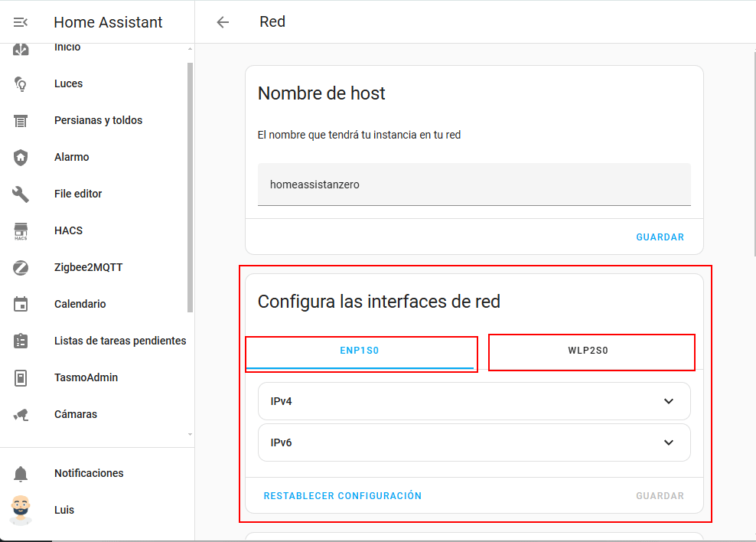Switch to the WLP2S0 tab
The height and width of the screenshot is (542, 756).
point(588,351)
